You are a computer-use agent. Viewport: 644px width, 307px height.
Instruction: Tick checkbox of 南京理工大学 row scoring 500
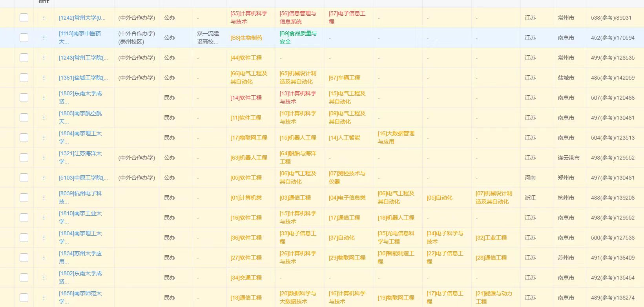coord(24,238)
